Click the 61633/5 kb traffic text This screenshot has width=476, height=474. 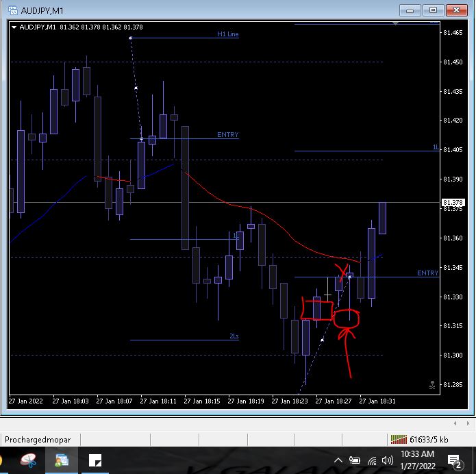[x=429, y=439]
